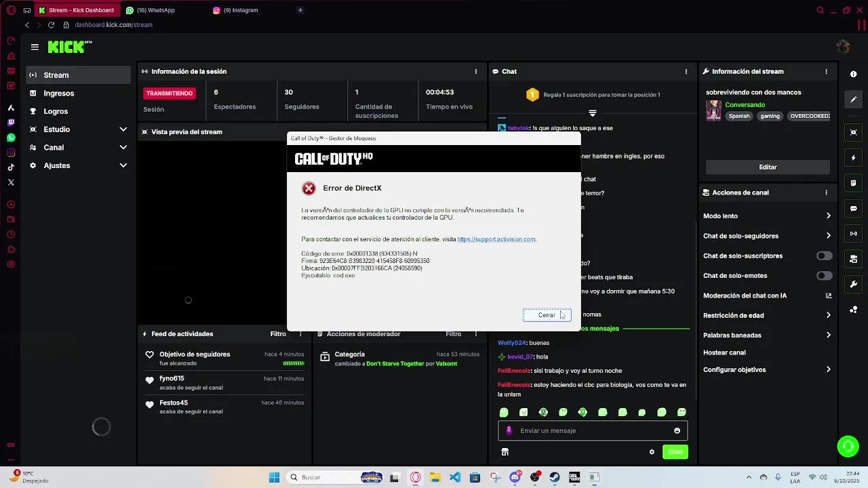This screenshot has height=488, width=868.
Task: Open Palabras baneadas settings
Action: pos(767,335)
